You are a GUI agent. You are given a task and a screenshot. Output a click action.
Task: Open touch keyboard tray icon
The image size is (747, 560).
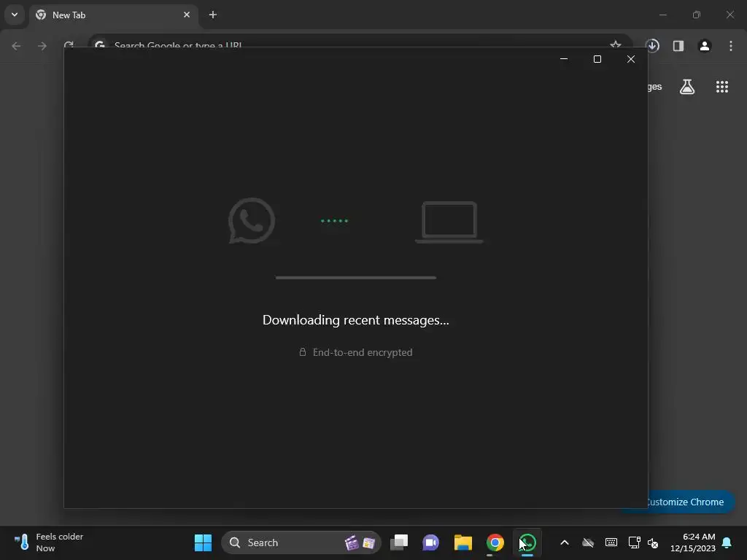point(611,542)
